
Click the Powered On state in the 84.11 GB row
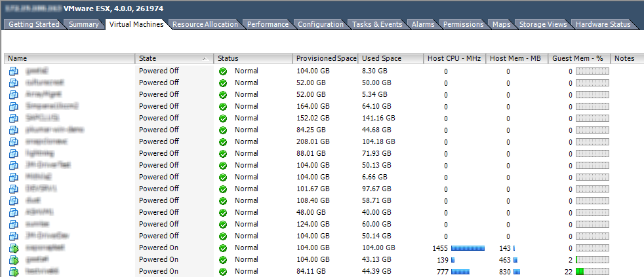click(159, 271)
